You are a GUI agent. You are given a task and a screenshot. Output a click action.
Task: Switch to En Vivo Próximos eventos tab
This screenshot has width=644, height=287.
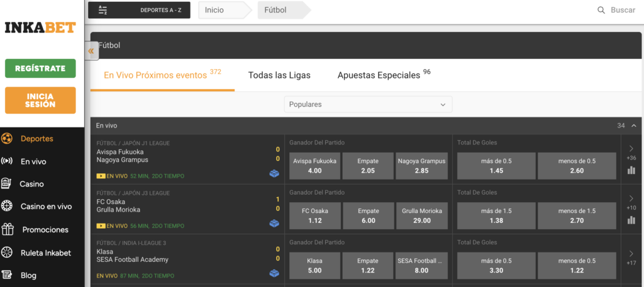[x=162, y=75]
